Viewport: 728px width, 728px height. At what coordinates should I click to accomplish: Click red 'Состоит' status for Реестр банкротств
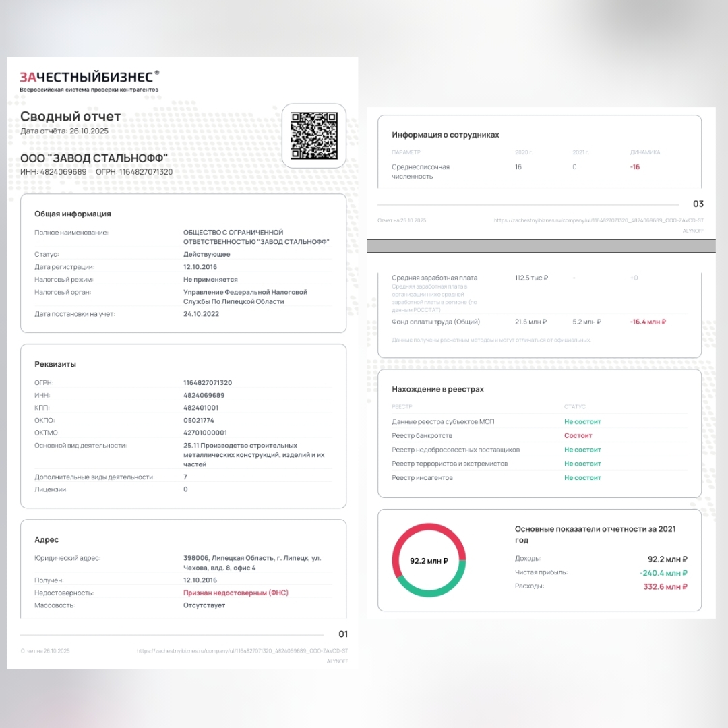tap(578, 435)
